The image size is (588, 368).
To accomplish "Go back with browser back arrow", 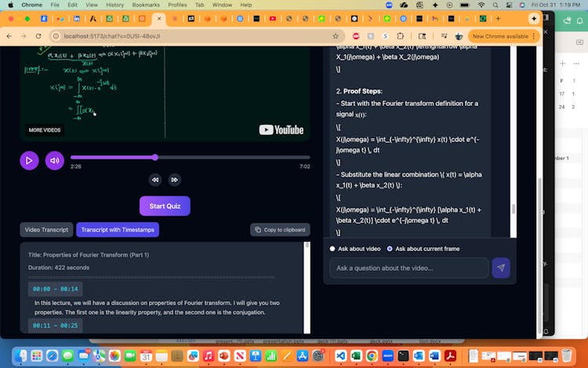I will (x=9, y=36).
